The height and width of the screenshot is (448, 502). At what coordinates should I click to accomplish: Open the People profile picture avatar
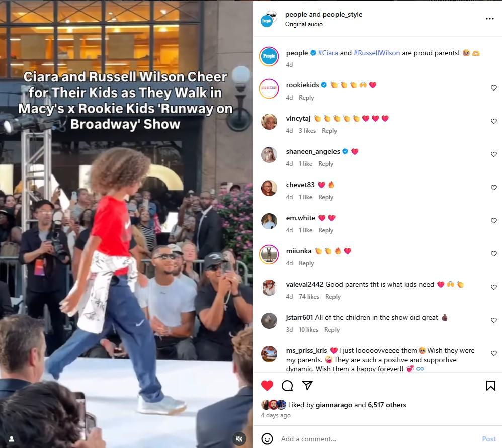(269, 56)
